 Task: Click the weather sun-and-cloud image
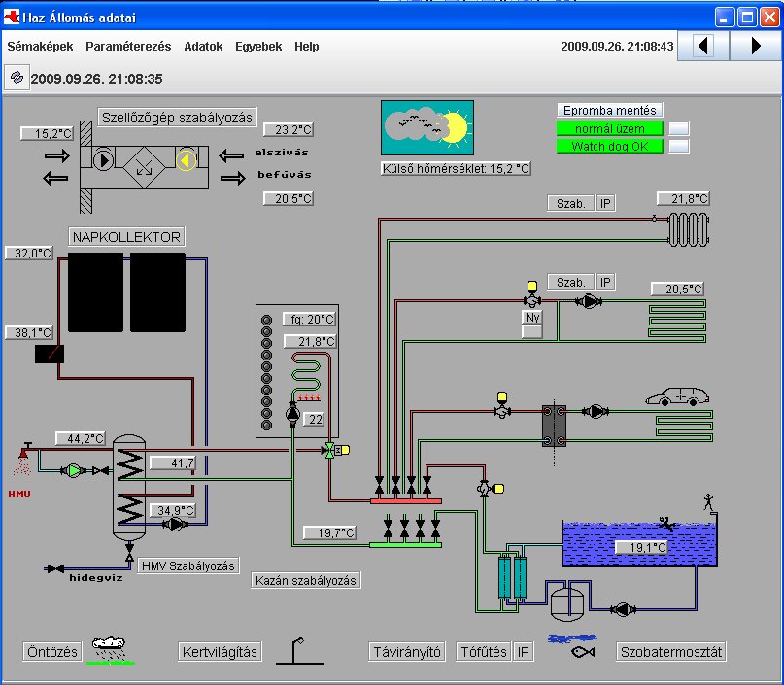pos(427,127)
